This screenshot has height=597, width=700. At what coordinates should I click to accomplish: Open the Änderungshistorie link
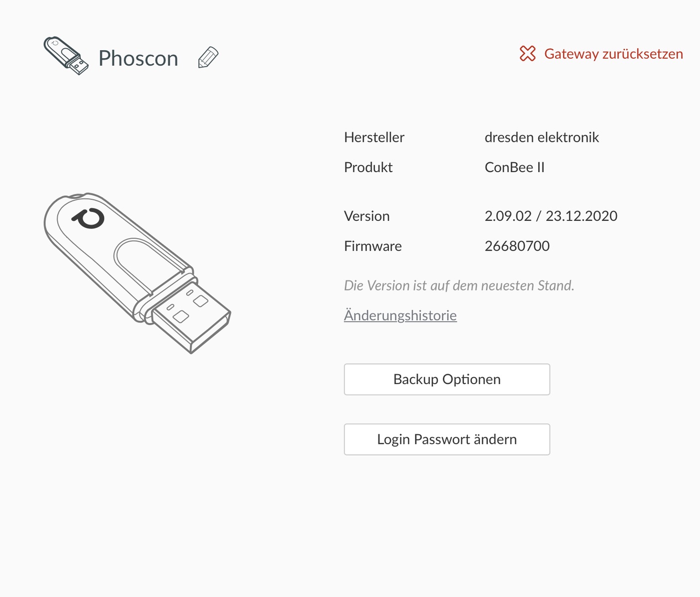click(x=400, y=315)
